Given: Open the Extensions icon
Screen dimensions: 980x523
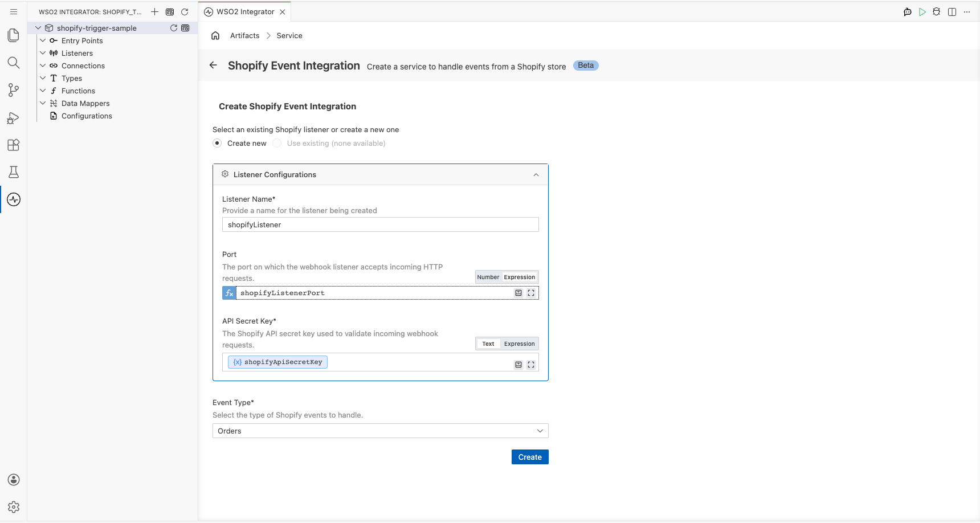Looking at the screenshot, I should point(14,145).
